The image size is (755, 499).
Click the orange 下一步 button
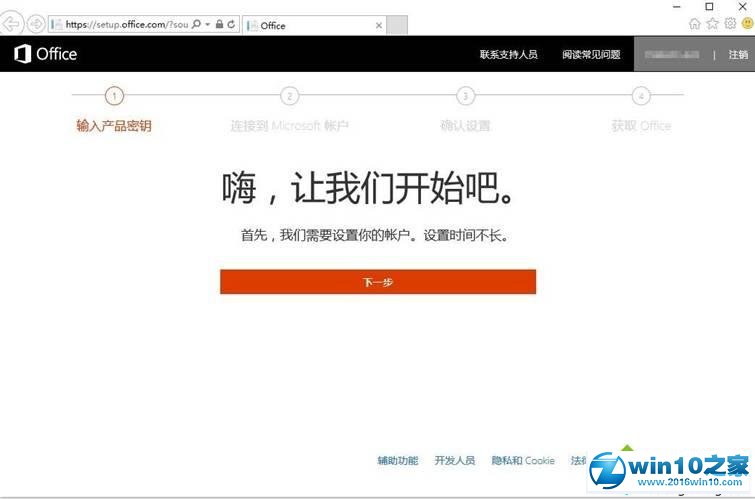pyautogui.click(x=378, y=282)
